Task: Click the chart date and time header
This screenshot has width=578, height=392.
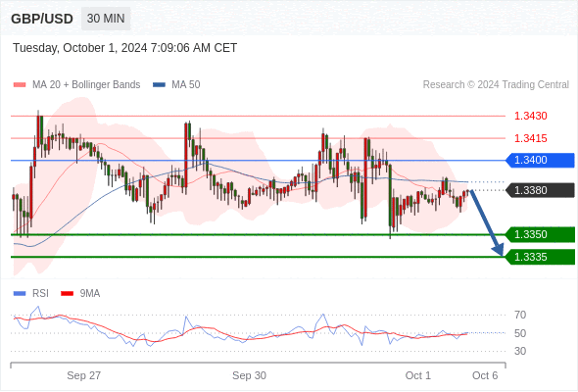Action: point(125,48)
